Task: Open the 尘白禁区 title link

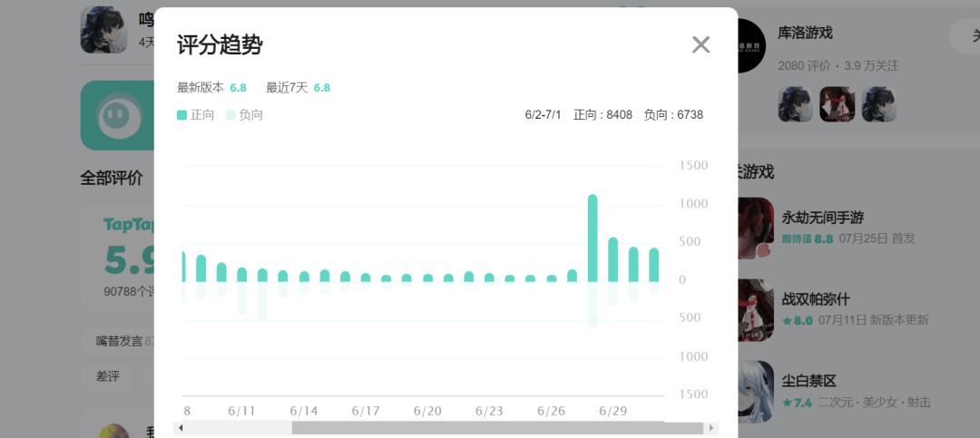Action: pos(808,381)
